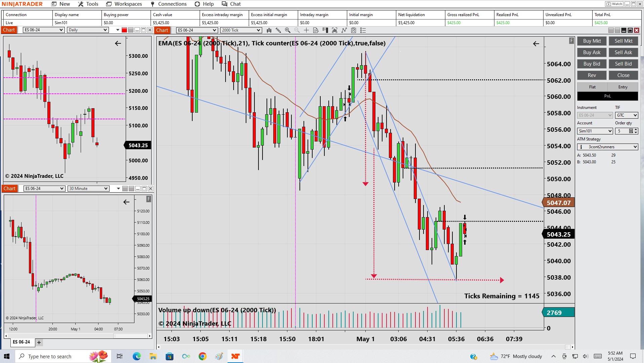Open the Connections menu
Screen dimensions: 644x363
[168, 4]
